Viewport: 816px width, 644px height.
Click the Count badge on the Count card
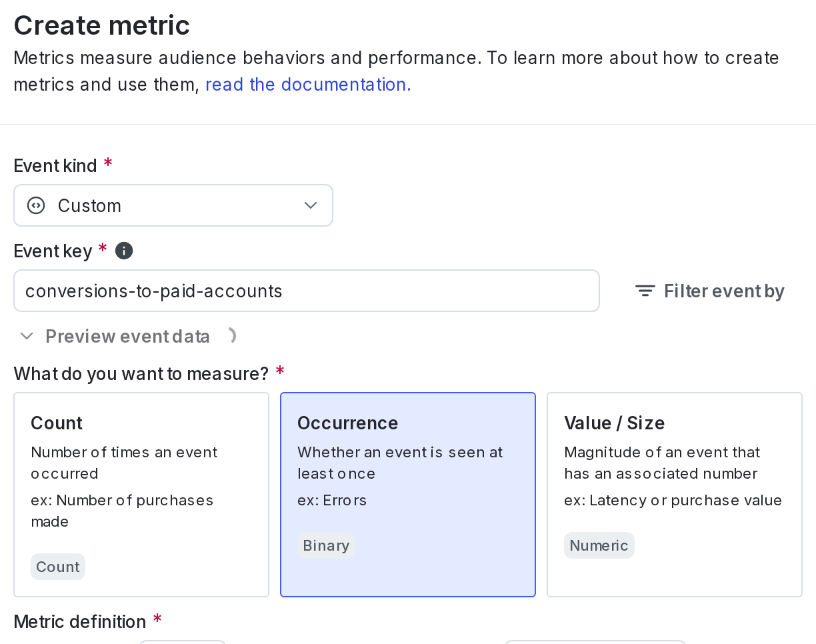57,566
